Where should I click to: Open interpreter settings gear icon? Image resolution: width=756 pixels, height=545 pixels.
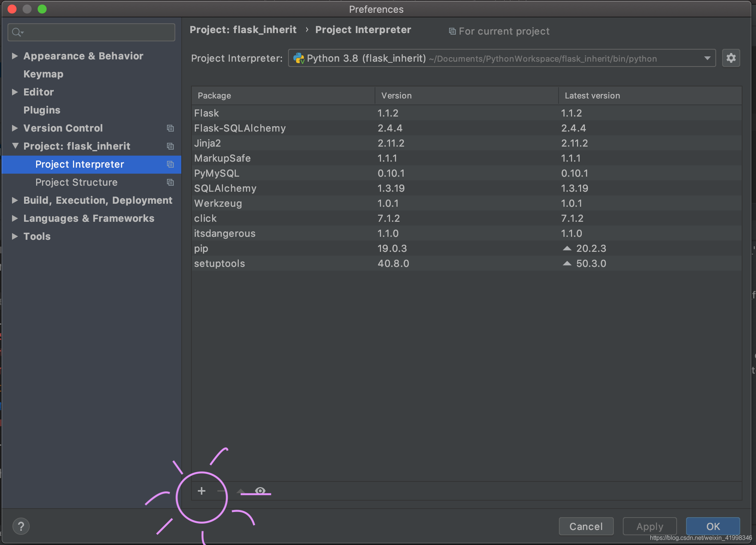731,58
